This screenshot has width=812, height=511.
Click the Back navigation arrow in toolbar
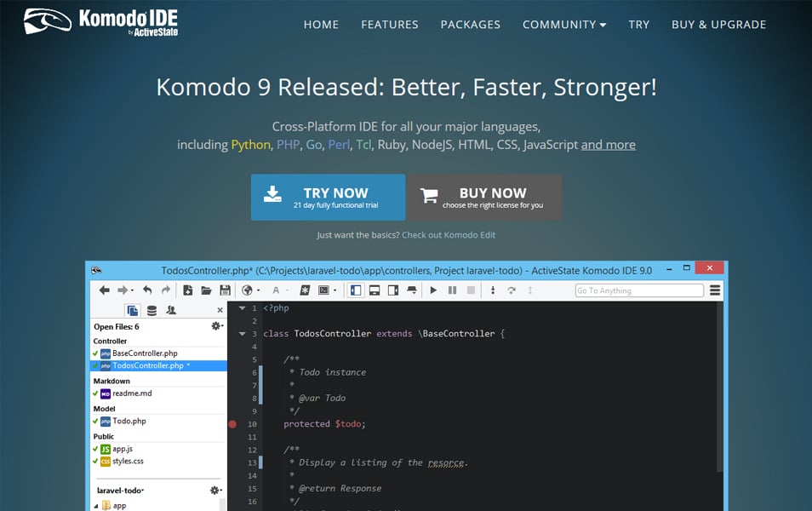[104, 290]
